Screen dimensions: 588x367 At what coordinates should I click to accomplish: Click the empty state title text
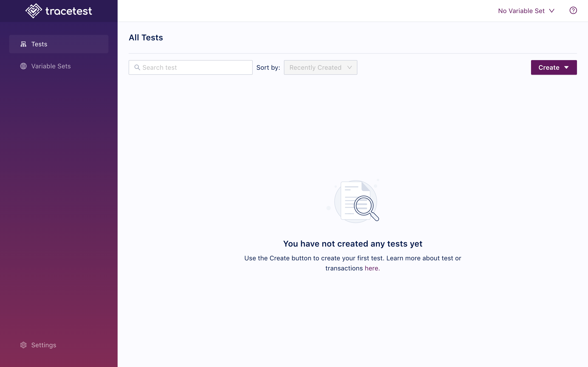[353, 244]
